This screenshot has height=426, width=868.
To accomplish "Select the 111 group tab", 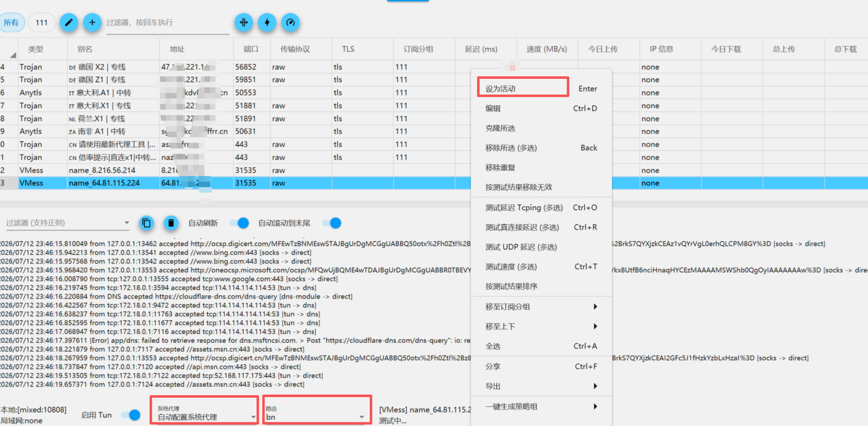I will click(42, 22).
